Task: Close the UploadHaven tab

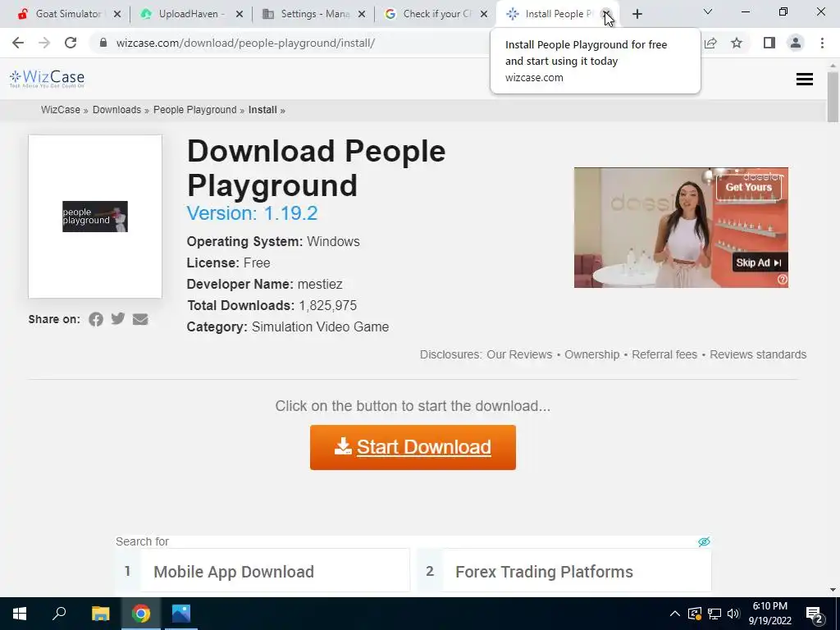Action: [x=240, y=14]
